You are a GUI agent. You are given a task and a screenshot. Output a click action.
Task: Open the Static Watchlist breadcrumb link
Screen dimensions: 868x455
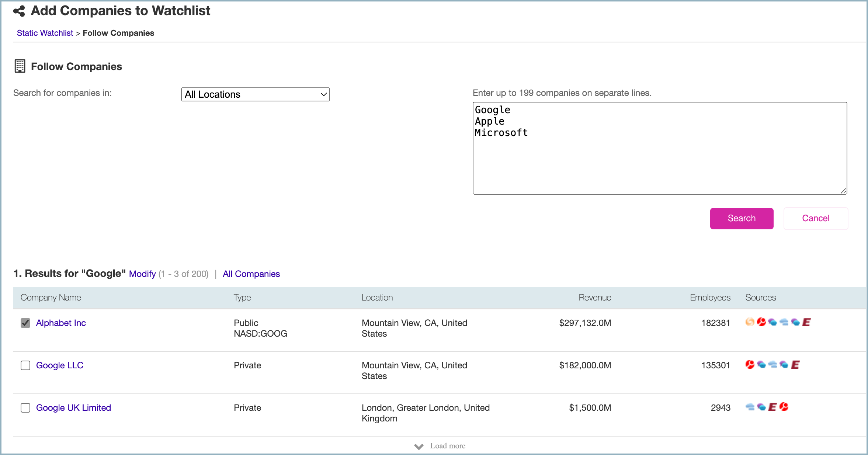[45, 33]
